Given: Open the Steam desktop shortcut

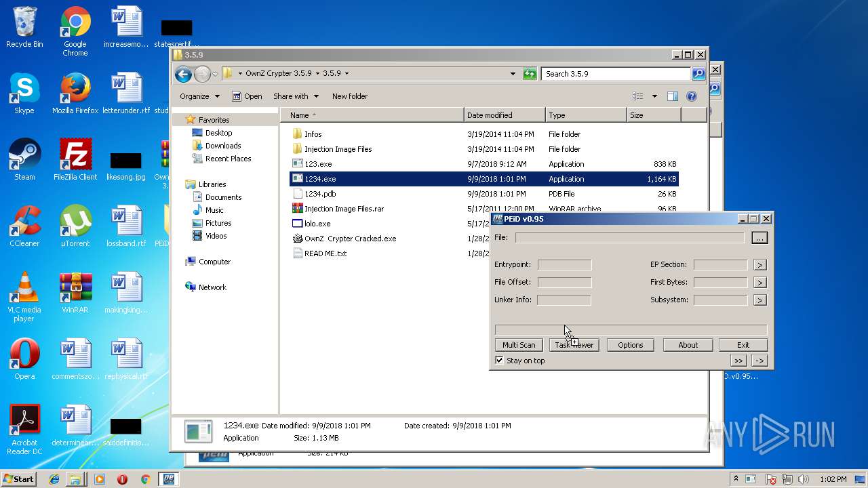Looking at the screenshot, I should (x=24, y=160).
